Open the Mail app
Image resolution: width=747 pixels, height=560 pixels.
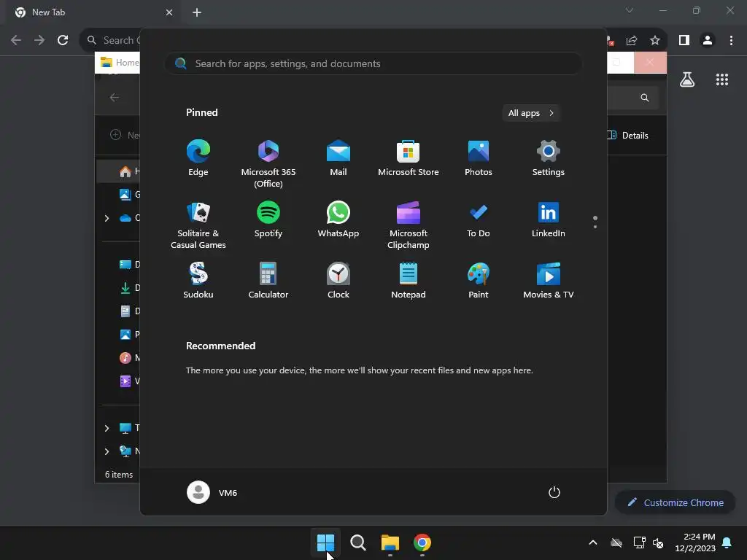pos(338,157)
